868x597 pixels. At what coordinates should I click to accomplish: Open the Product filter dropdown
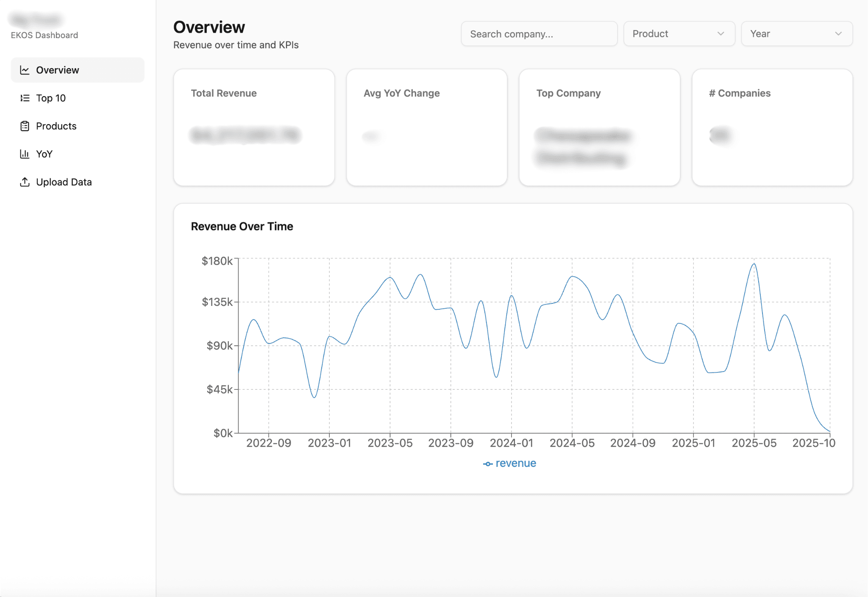679,33
